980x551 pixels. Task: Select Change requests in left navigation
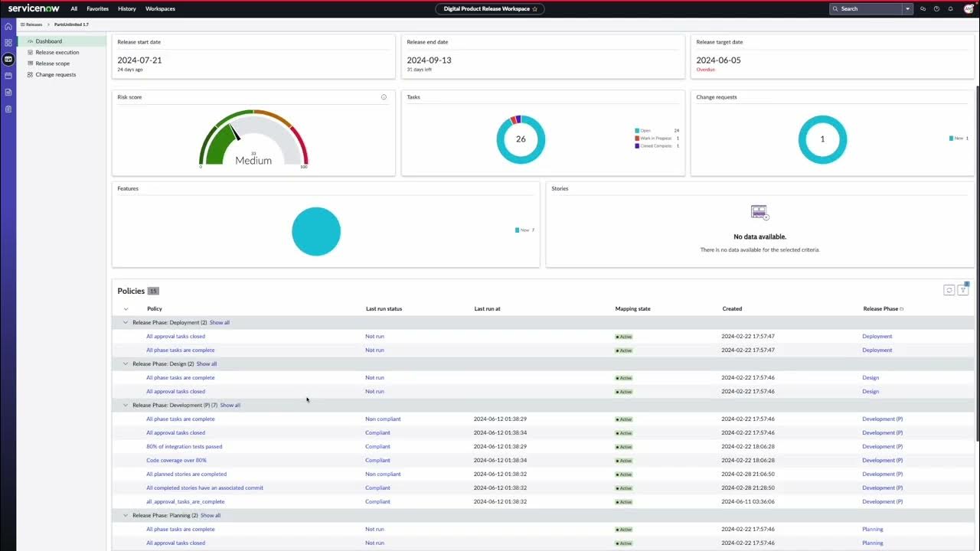point(56,74)
